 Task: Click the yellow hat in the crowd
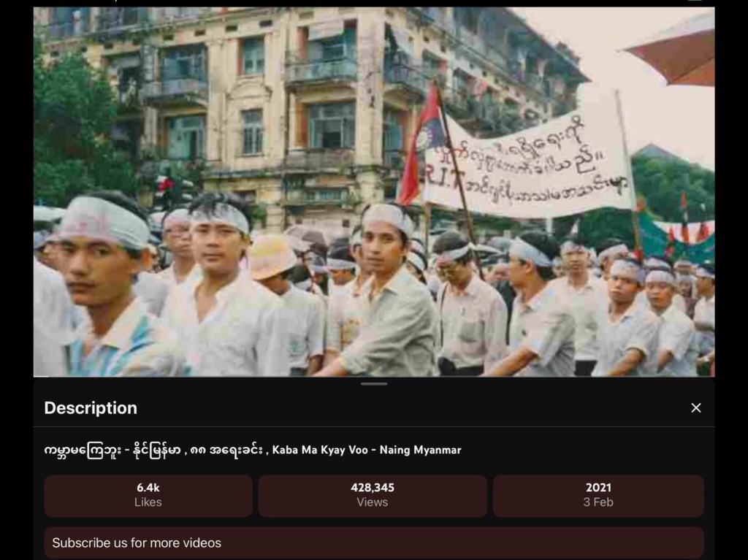[x=272, y=257]
